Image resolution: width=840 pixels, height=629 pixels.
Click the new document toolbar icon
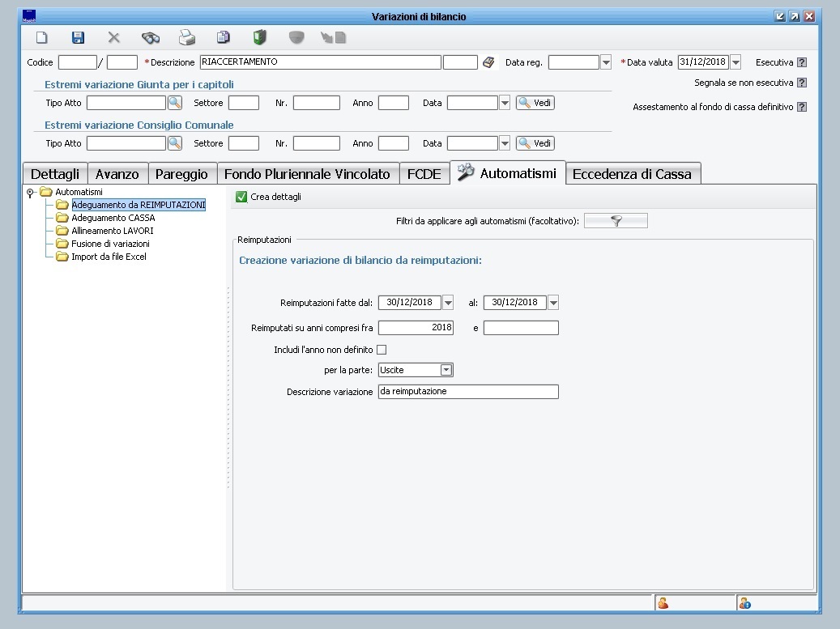(x=42, y=37)
